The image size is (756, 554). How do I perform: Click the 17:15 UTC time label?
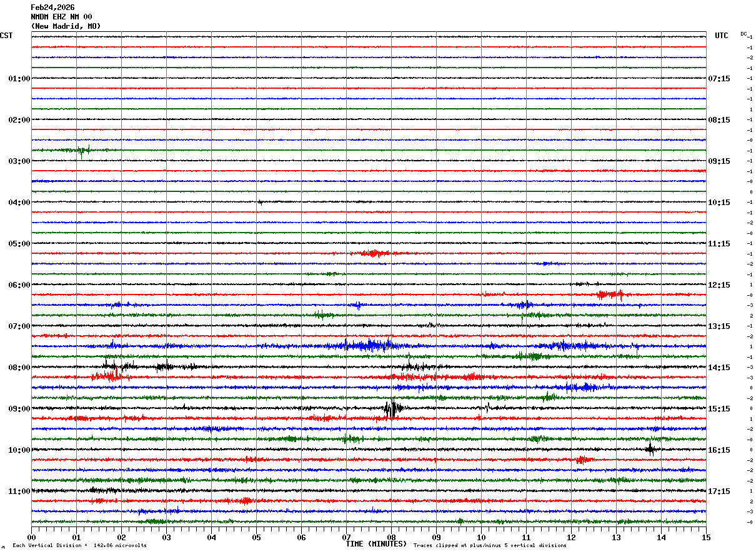pos(719,491)
